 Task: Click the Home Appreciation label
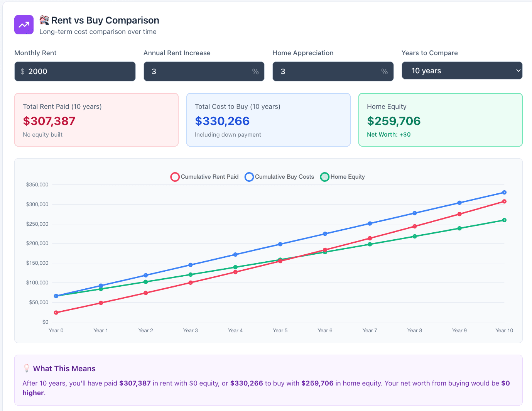click(303, 53)
